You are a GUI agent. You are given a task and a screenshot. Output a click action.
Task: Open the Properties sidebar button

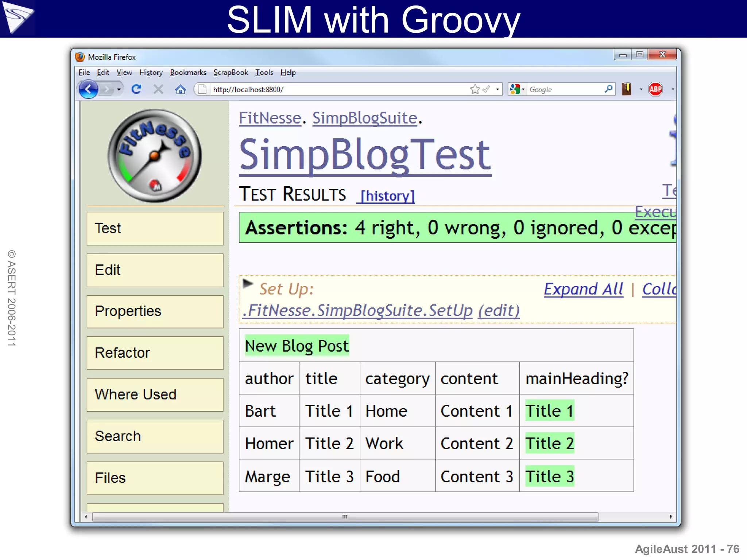click(155, 311)
